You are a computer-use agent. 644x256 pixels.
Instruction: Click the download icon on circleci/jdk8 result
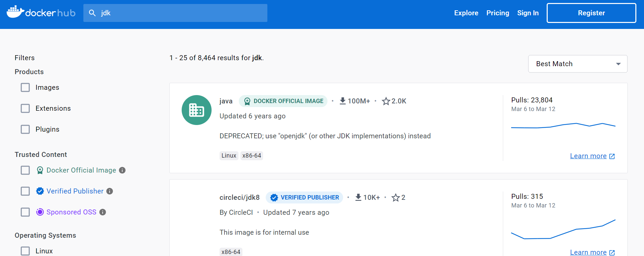[x=358, y=197]
